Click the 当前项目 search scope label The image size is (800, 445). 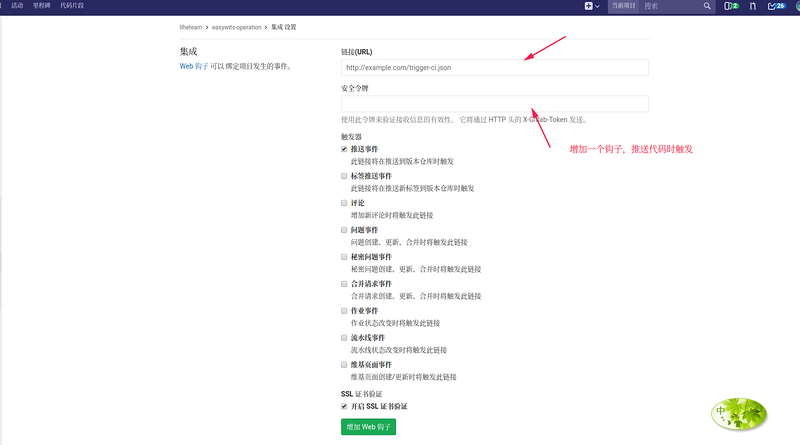623,6
